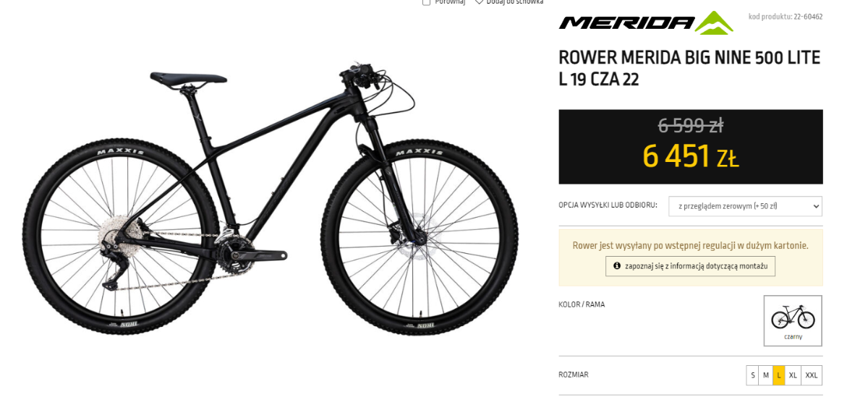Select frame size M

point(766,375)
